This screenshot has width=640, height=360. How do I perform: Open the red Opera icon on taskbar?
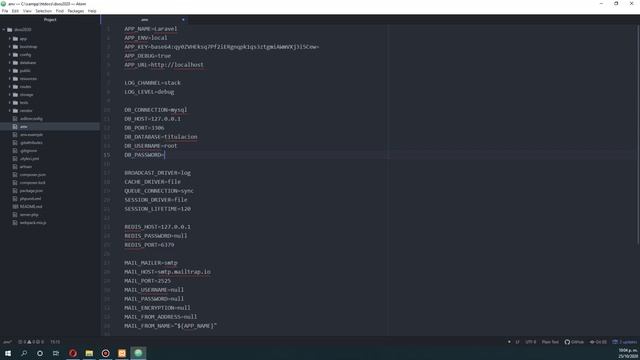73,353
